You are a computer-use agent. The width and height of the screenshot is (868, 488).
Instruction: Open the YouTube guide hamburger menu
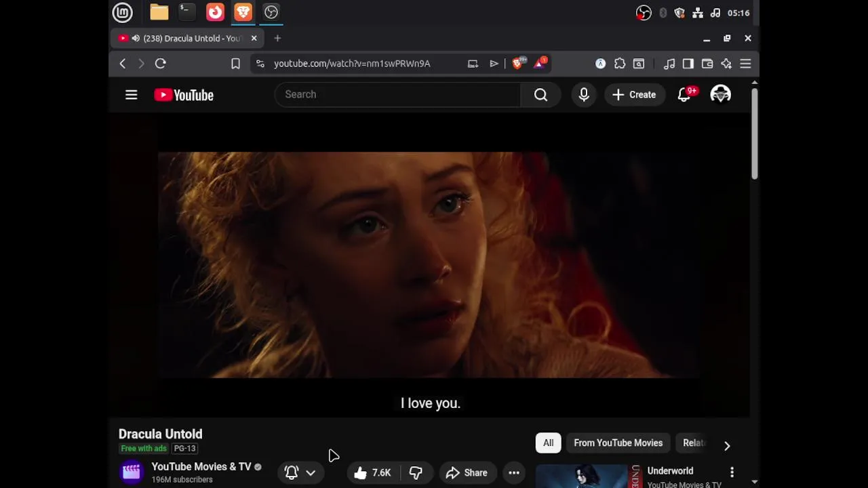[132, 95]
